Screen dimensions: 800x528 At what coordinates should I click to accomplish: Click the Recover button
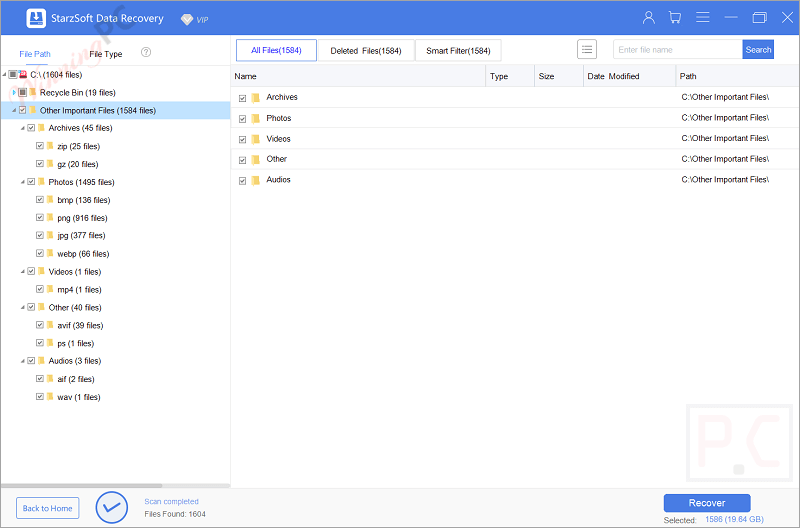[707, 502]
